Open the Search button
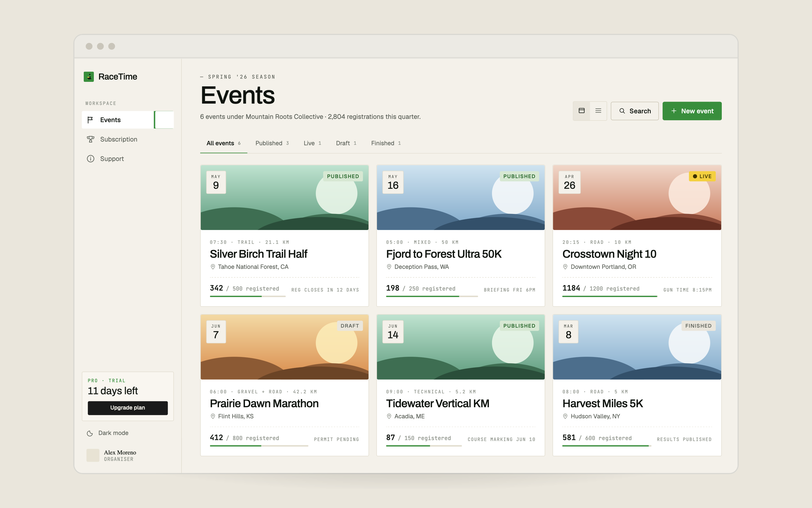Image resolution: width=812 pixels, height=508 pixels. pyautogui.click(x=634, y=111)
